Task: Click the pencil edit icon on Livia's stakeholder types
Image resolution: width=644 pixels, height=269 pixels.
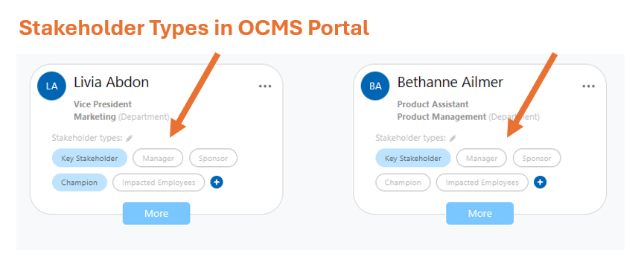Action: pos(129,138)
